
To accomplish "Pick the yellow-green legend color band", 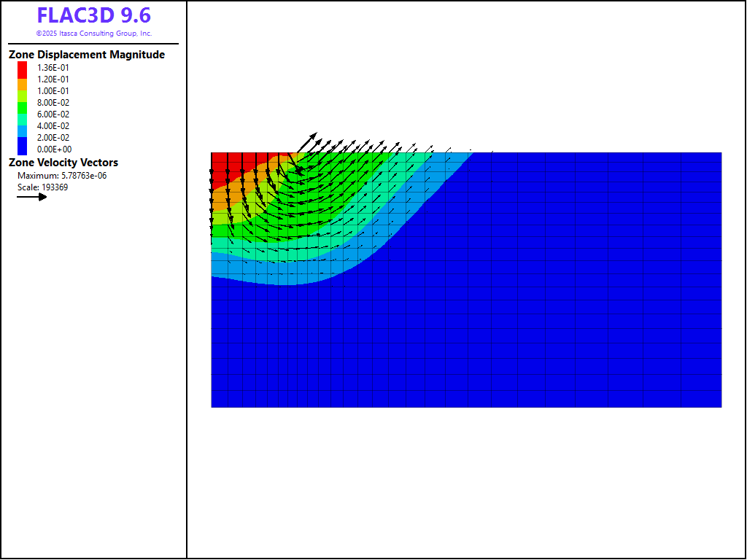I will coord(23,96).
